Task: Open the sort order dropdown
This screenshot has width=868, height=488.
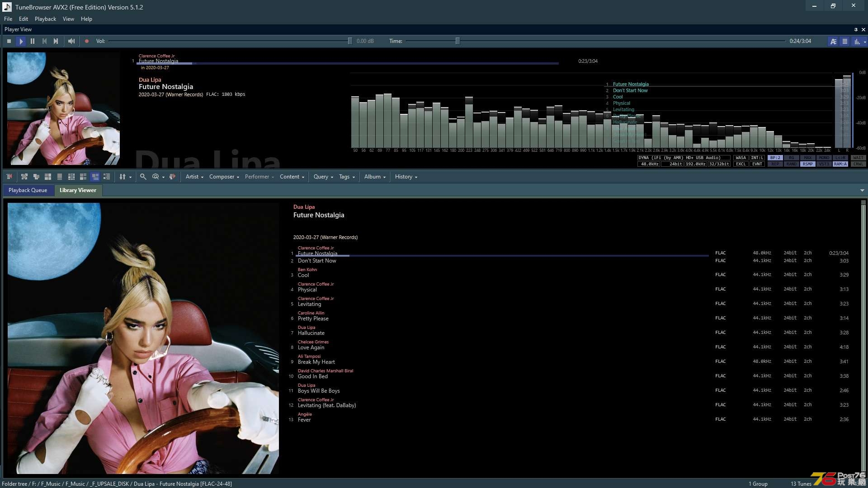Action: tap(125, 177)
